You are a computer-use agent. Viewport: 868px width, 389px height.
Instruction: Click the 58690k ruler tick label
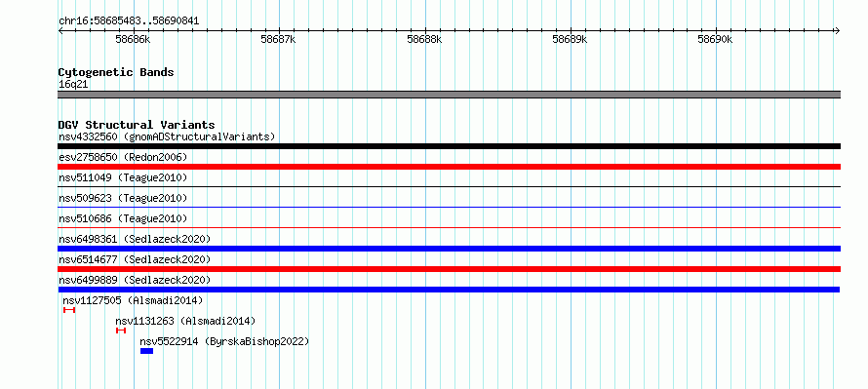click(x=715, y=40)
